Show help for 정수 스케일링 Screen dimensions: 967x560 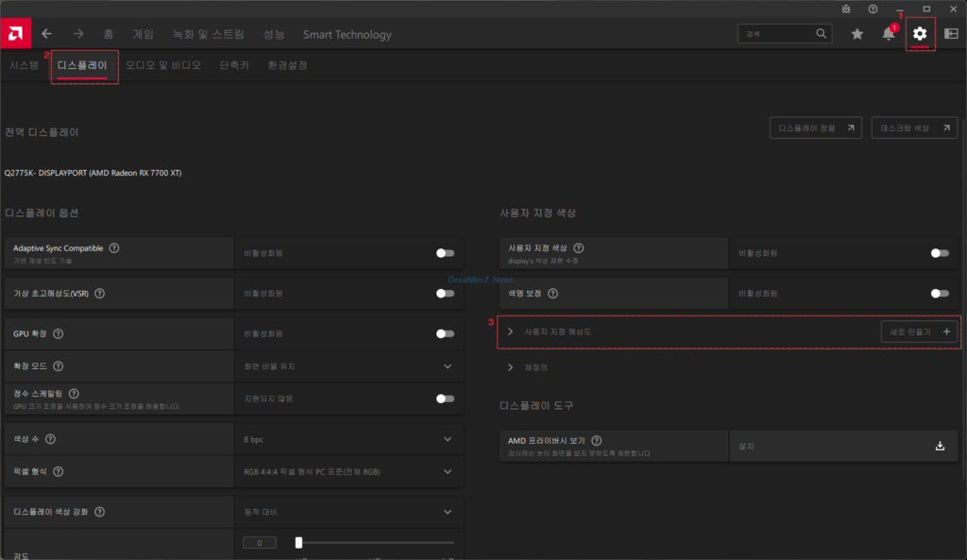click(74, 394)
